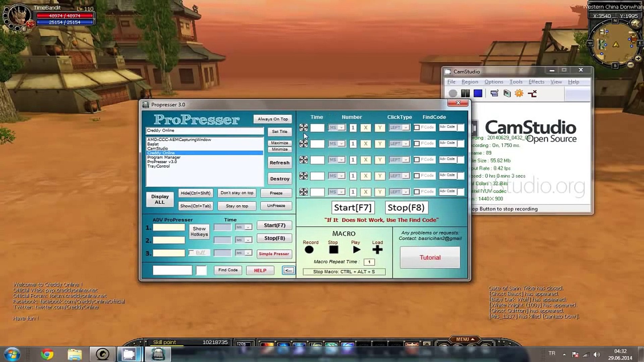Click the macro Play triangle icon
Image resolution: width=644 pixels, height=362 pixels.
356,250
